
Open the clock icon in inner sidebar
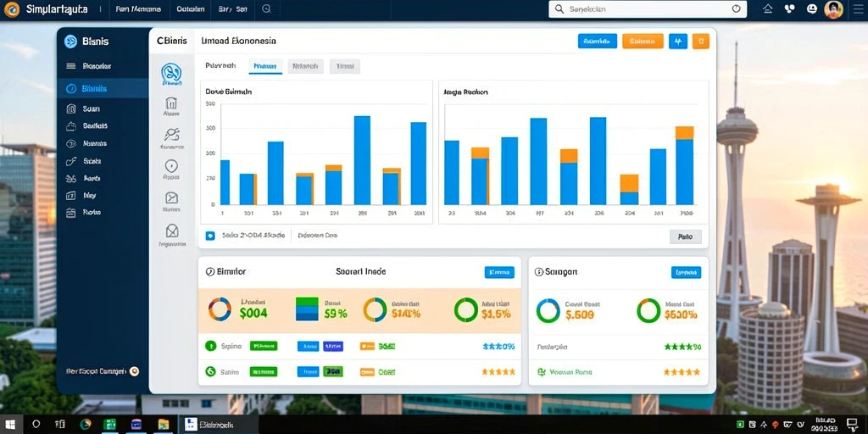coord(171,165)
